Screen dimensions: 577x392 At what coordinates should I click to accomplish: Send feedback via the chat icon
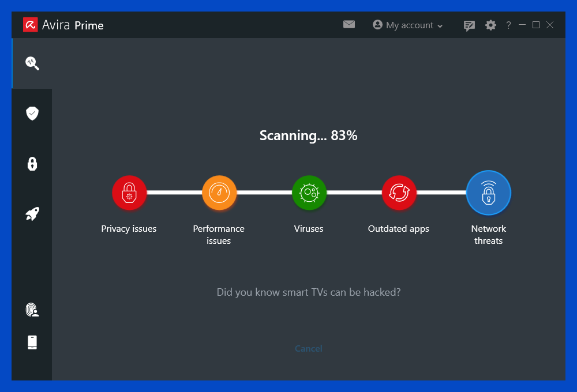click(x=469, y=25)
